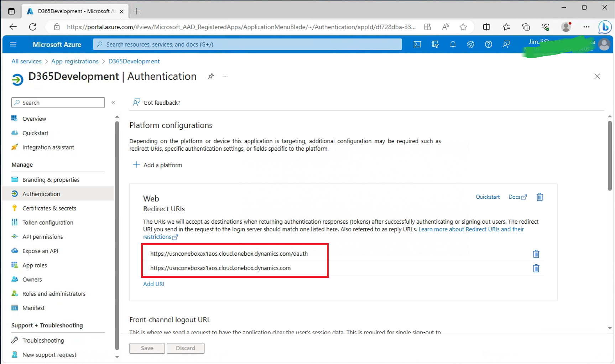The width and height of the screenshot is (615, 364).
Task: Open browser split screen
Action: [x=486, y=27]
